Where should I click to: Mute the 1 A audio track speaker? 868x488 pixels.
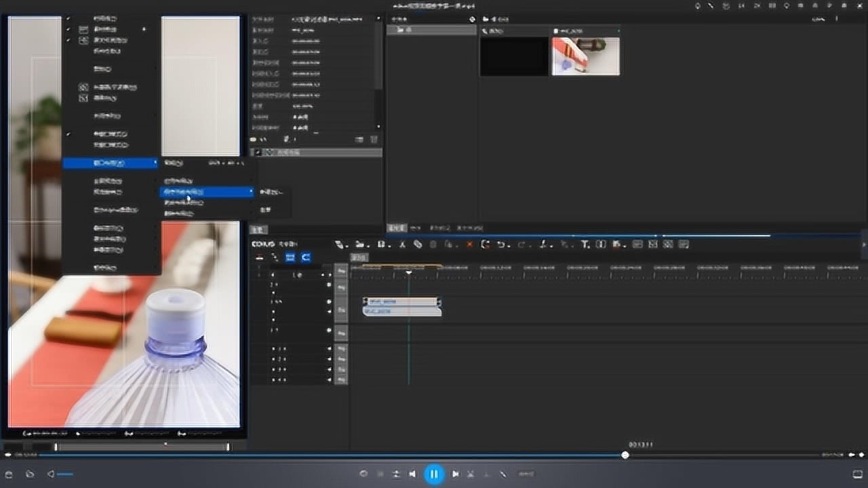click(x=330, y=349)
